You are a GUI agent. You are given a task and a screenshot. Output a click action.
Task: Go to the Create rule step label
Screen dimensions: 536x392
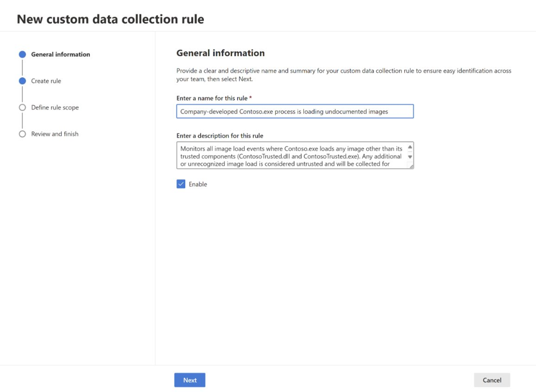click(x=46, y=81)
